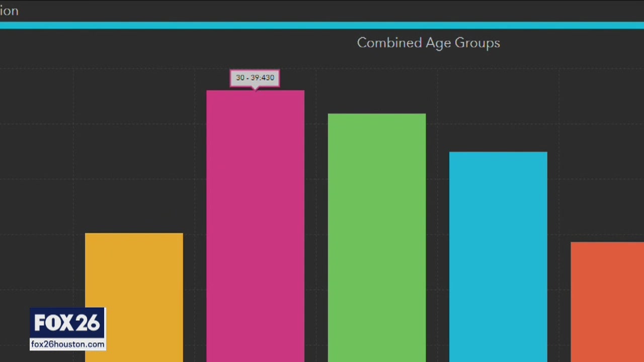Open the fox26houston.com link

[x=67, y=344]
